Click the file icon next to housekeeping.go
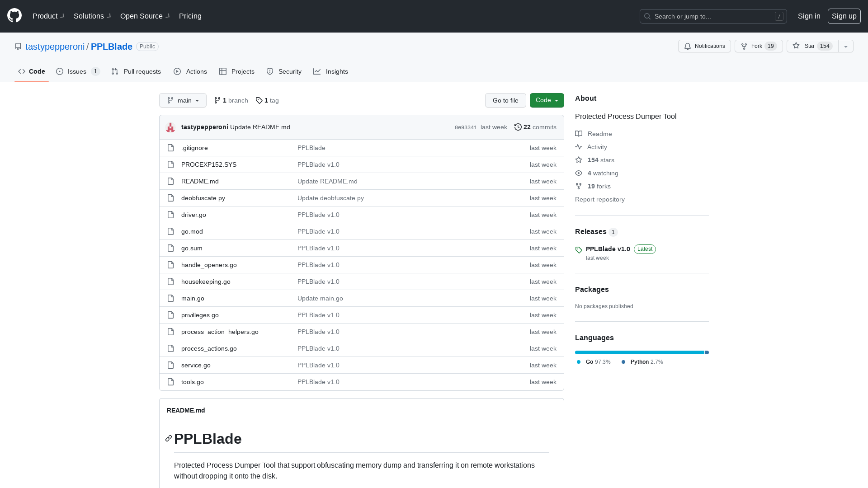Viewport: 868px width, 488px height. tap(170, 282)
